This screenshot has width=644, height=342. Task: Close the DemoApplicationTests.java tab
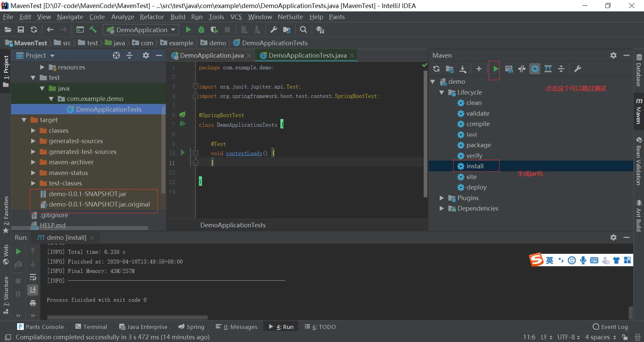pos(352,56)
